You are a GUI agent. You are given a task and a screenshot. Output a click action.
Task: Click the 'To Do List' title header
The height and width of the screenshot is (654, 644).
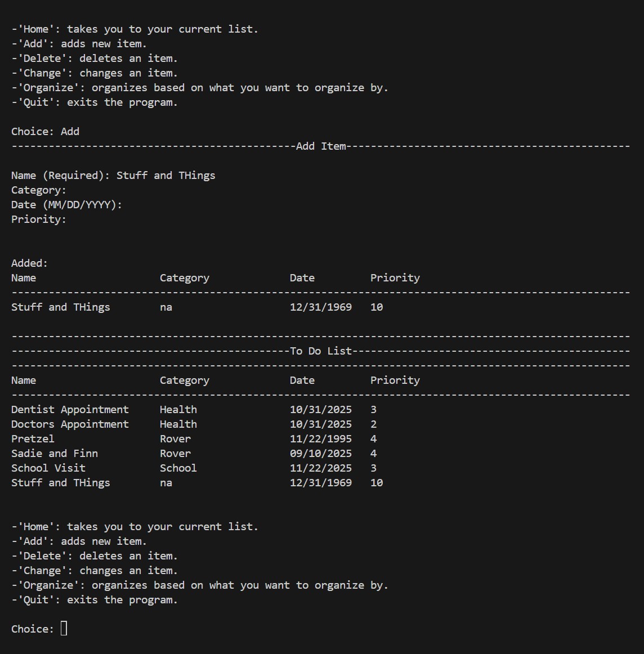coord(320,351)
